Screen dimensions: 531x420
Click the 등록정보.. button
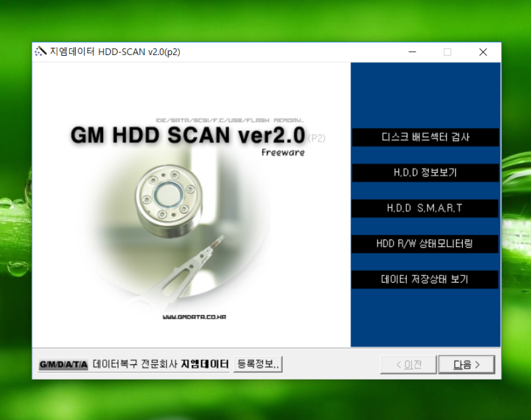[x=258, y=364]
